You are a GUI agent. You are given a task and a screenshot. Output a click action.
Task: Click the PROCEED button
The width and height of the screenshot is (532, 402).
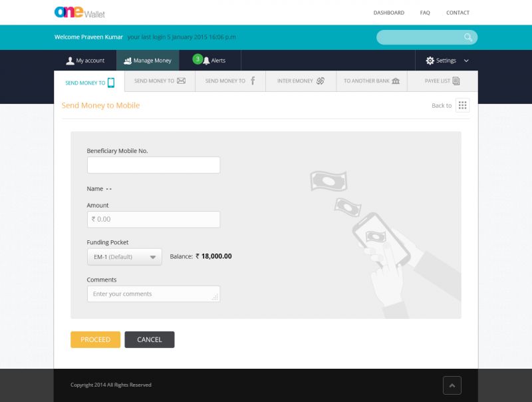(95, 339)
